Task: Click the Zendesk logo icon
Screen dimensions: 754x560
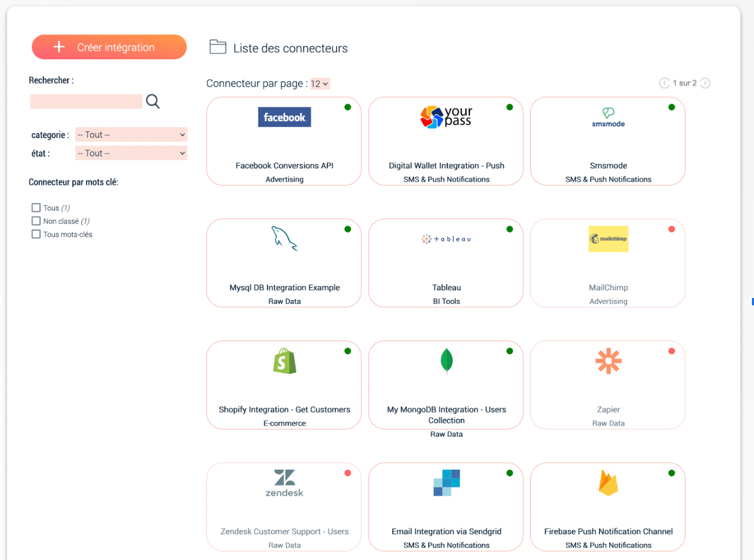Action: pos(284,483)
